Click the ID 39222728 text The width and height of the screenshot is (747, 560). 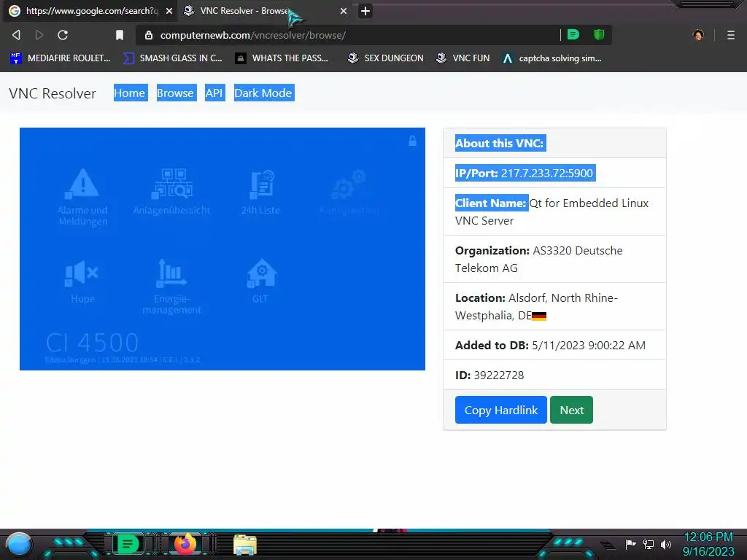pyautogui.click(x=489, y=376)
